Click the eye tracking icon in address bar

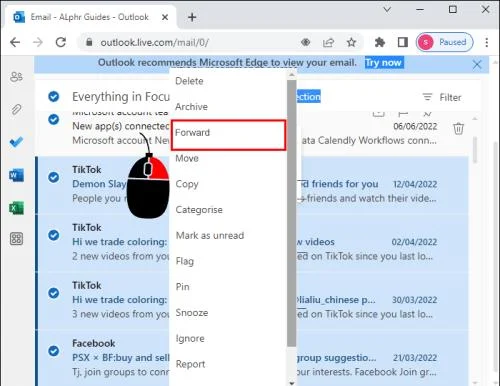pyautogui.click(x=306, y=42)
